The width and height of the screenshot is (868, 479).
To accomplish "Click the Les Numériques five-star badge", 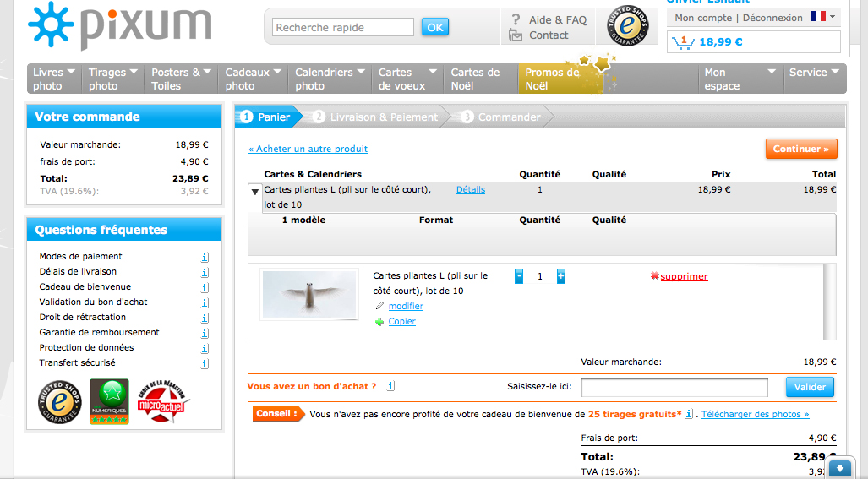I will (109, 401).
